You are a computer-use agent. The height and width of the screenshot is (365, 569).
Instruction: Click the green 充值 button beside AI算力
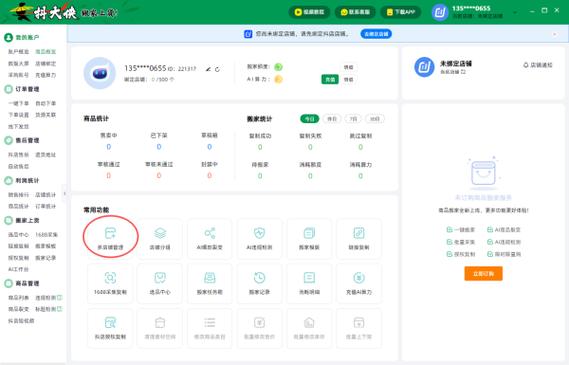tap(330, 79)
